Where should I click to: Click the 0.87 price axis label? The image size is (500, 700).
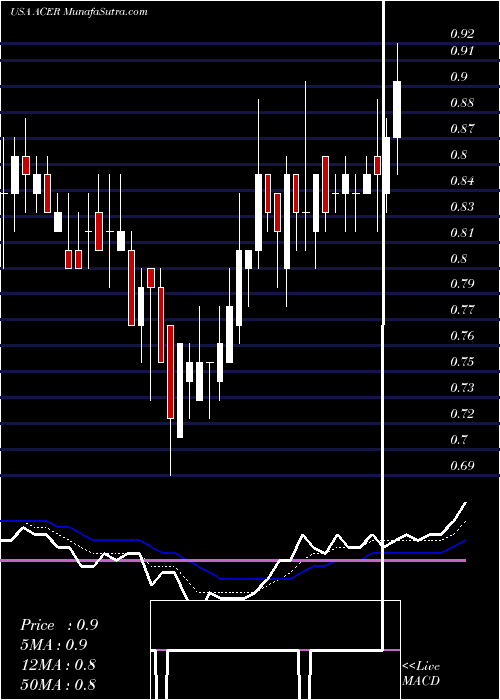[x=462, y=129]
